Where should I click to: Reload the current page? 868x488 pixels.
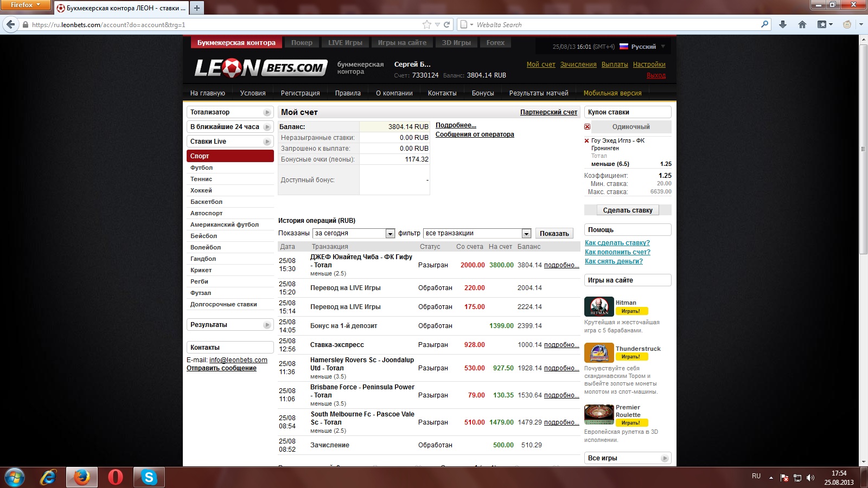tap(447, 24)
